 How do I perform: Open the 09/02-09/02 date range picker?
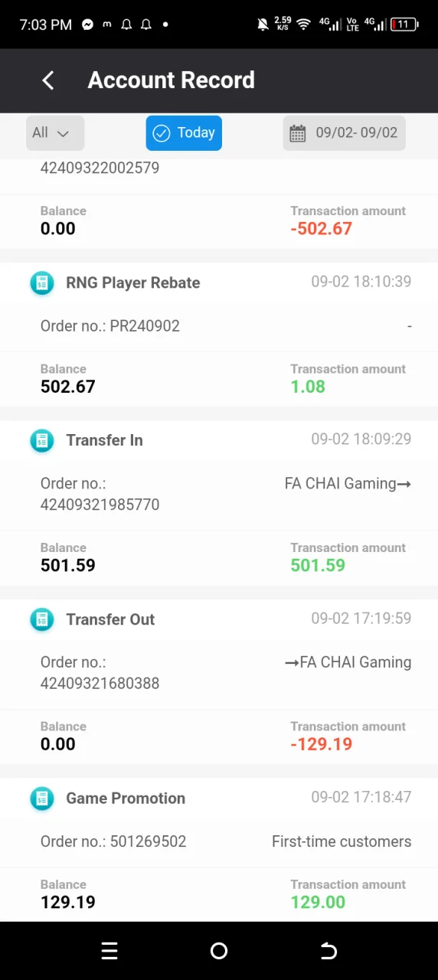344,132
